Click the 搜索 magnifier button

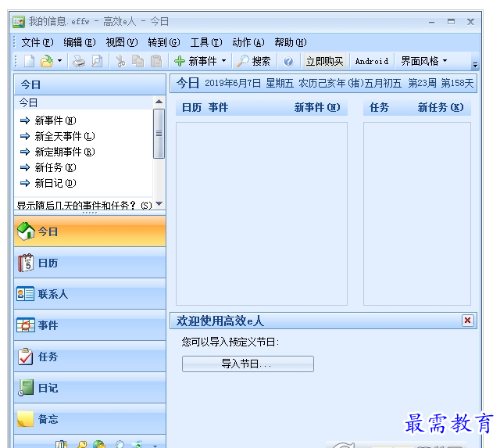click(253, 61)
